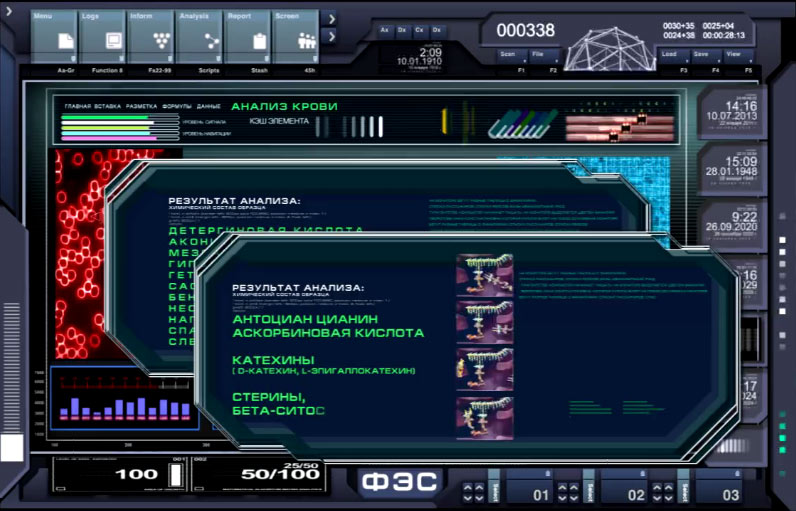Click the white battery indicator beside 100
The image size is (796, 511).
[175, 475]
